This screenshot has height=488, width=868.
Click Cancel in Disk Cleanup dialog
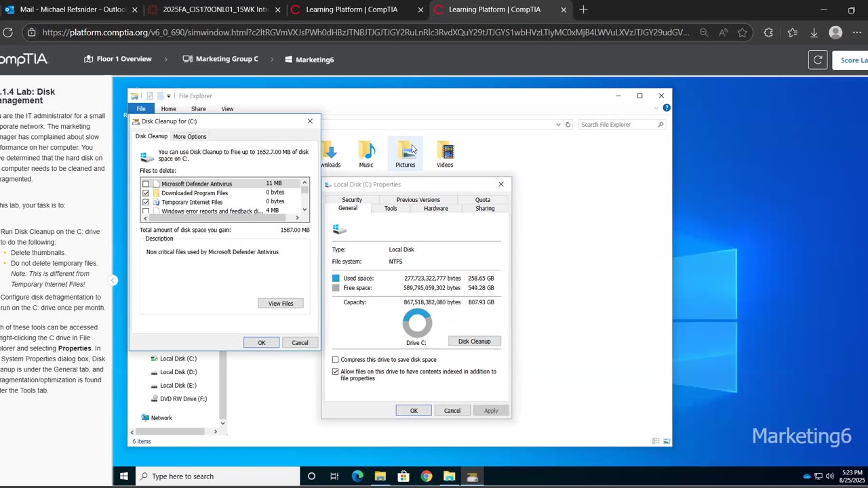pyautogui.click(x=300, y=343)
